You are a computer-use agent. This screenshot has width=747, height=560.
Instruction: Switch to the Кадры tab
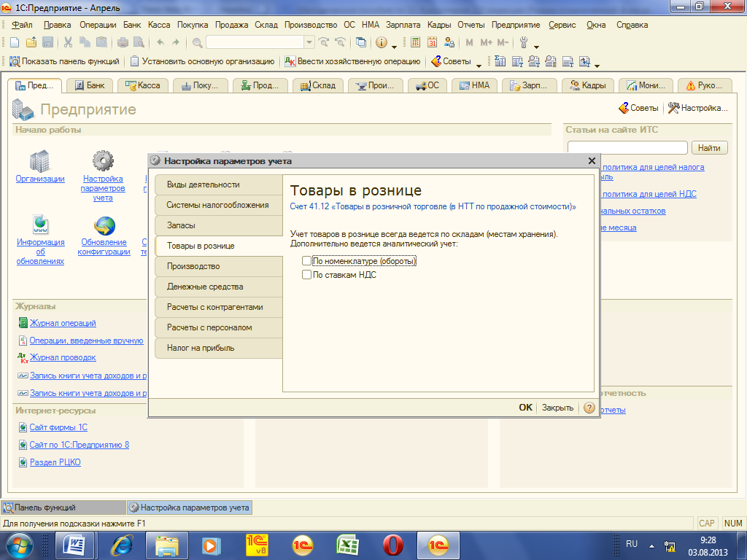click(588, 85)
